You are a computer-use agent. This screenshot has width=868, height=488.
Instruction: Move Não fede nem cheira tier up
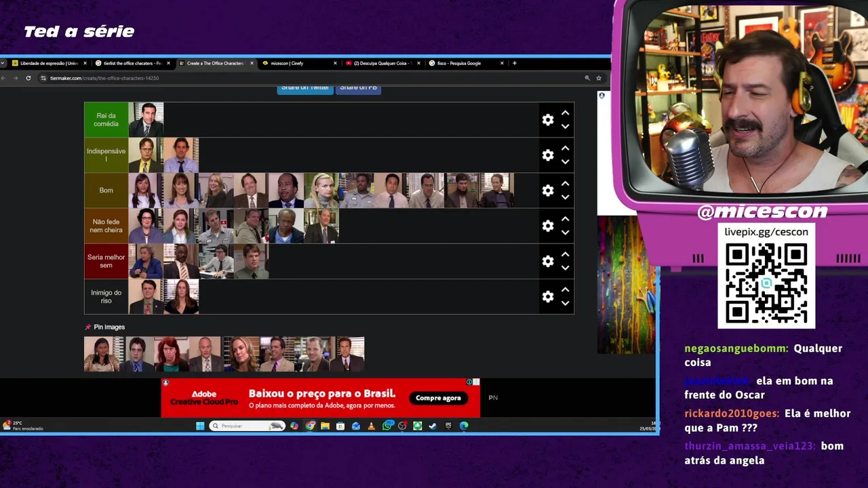click(x=565, y=219)
